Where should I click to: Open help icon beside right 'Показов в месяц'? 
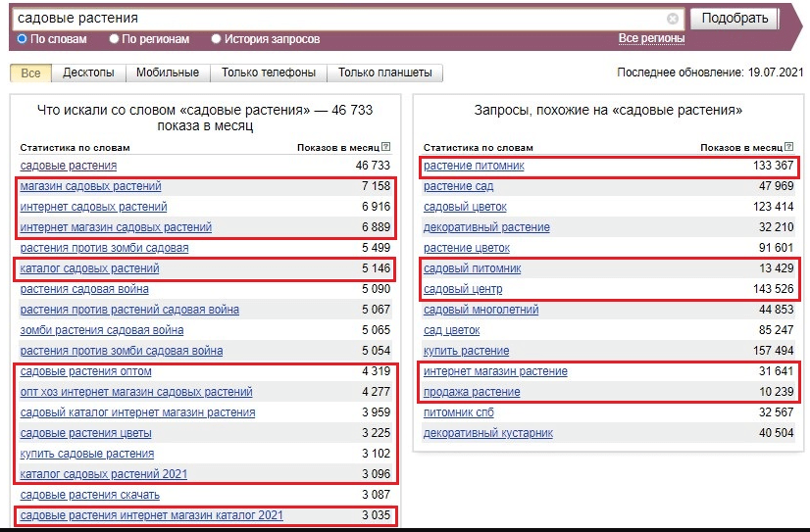tap(788, 147)
